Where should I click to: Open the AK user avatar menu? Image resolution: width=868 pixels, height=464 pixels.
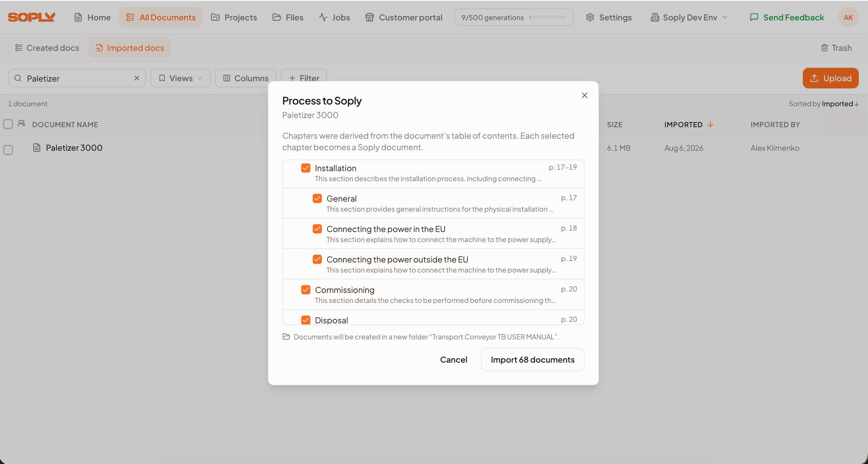click(848, 17)
